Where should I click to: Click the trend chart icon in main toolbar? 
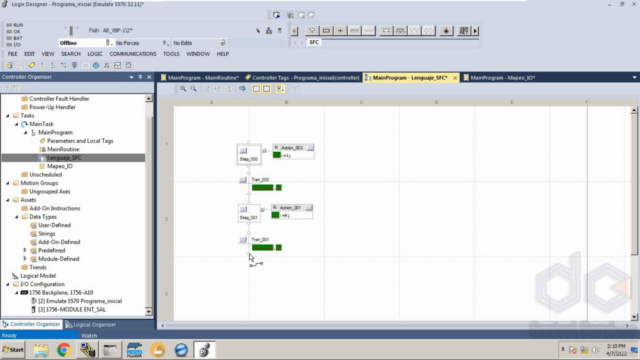click(118, 65)
